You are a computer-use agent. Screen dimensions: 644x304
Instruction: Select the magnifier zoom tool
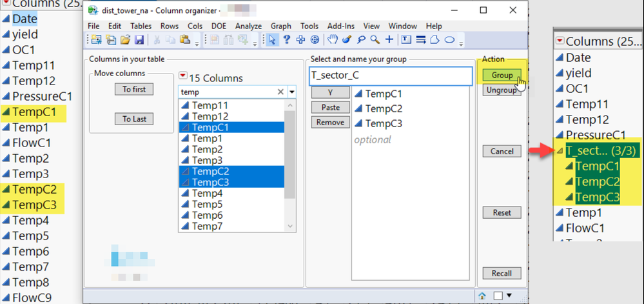point(375,40)
